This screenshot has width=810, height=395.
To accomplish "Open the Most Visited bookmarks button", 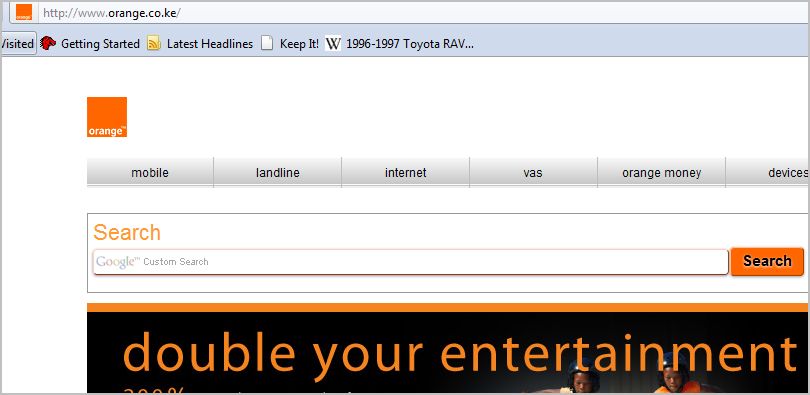I will click(18, 44).
